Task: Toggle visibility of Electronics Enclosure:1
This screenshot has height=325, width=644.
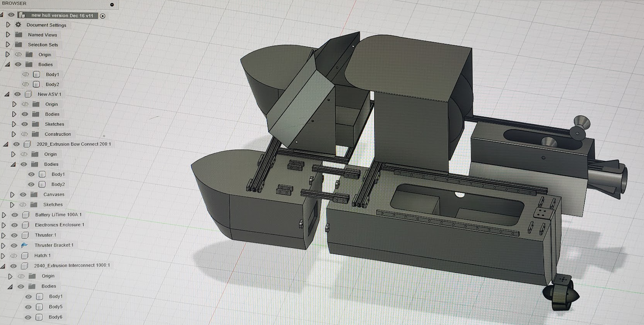Action: tap(14, 225)
